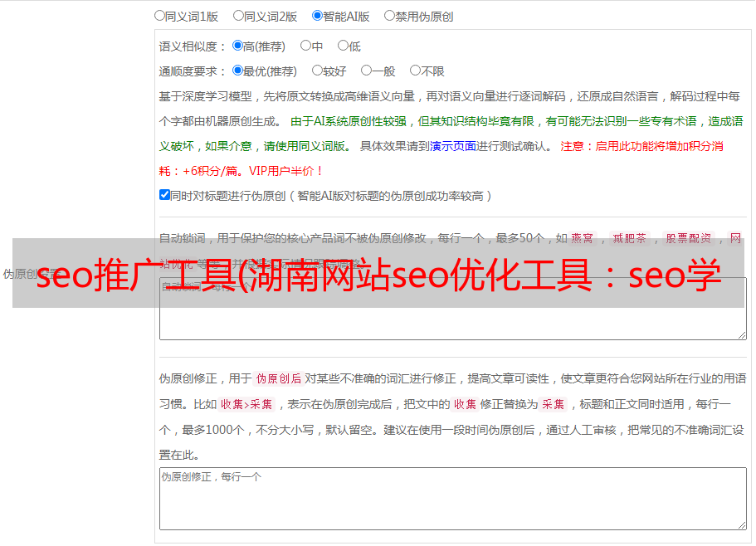Click the red VIP用户半价 notice text
Screen dimensions: 756x546
pyautogui.click(x=286, y=171)
